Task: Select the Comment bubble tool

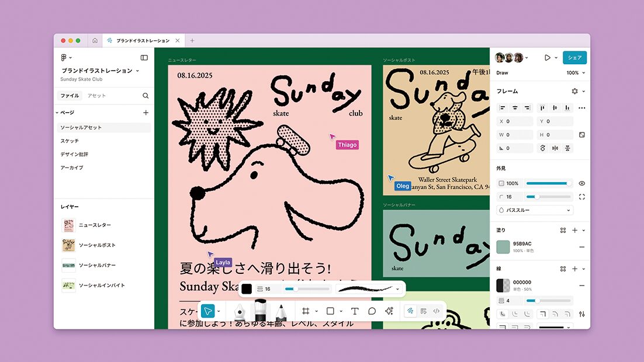Action: 372,311
